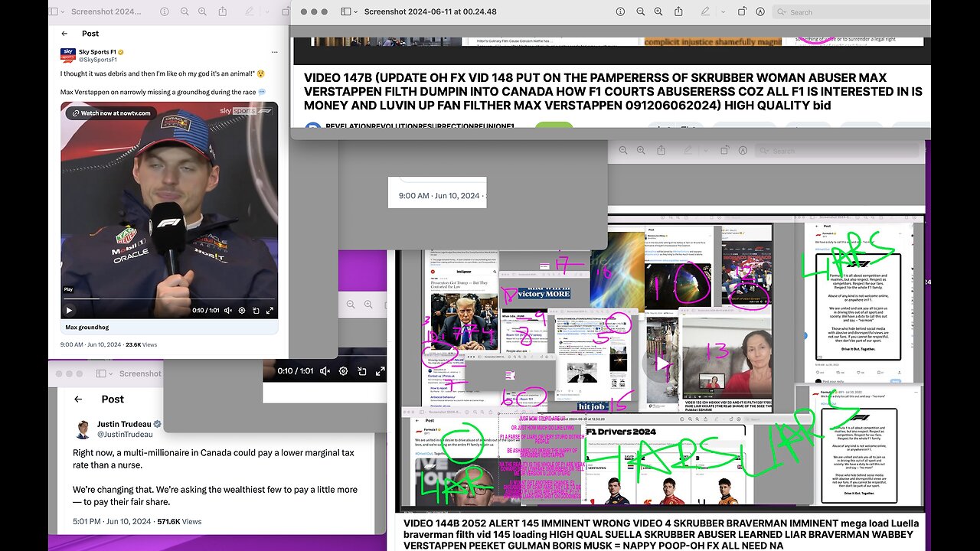Screen dimensions: 980x551
Task: Play the Max groundhog video
Action: (69, 311)
